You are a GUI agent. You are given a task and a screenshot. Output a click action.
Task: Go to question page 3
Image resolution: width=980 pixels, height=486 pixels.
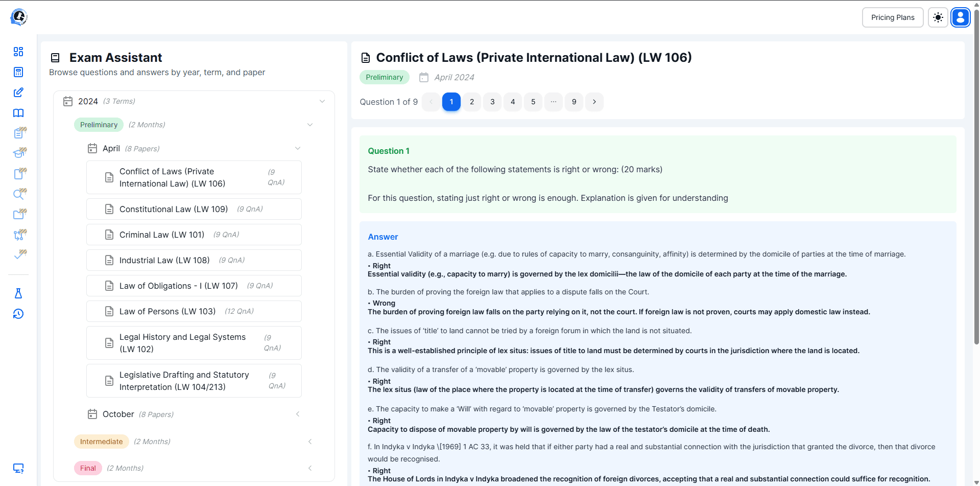pyautogui.click(x=492, y=102)
